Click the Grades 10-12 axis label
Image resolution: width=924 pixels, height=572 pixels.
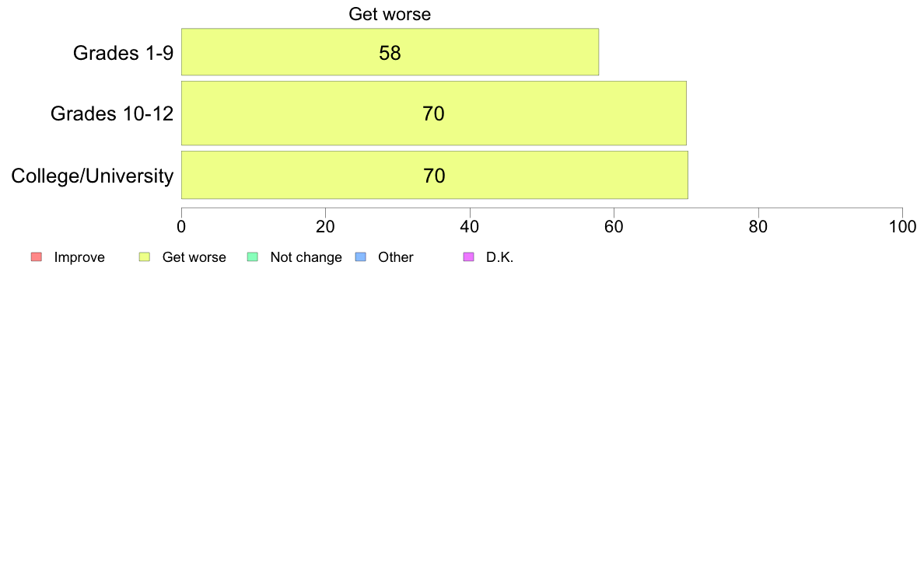click(x=112, y=113)
